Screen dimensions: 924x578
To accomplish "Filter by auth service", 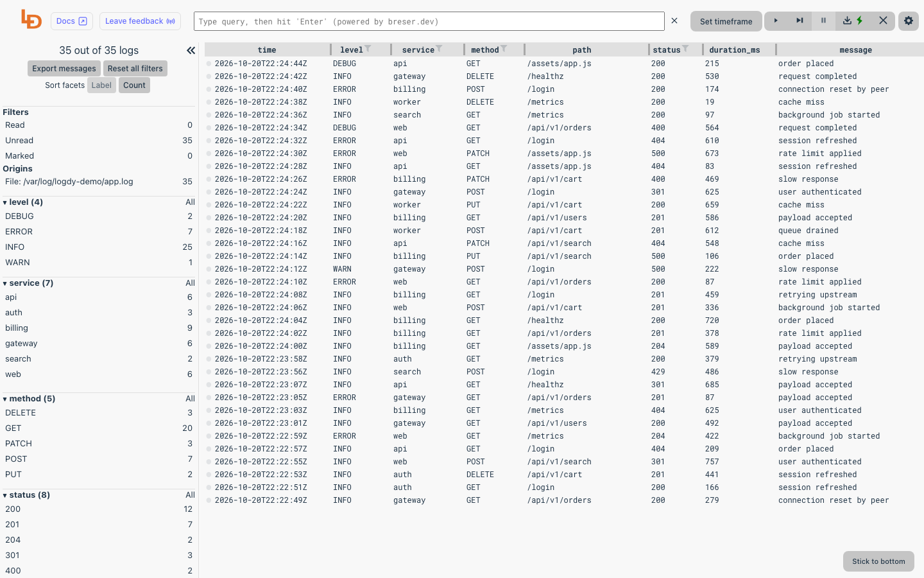I will click(99, 313).
